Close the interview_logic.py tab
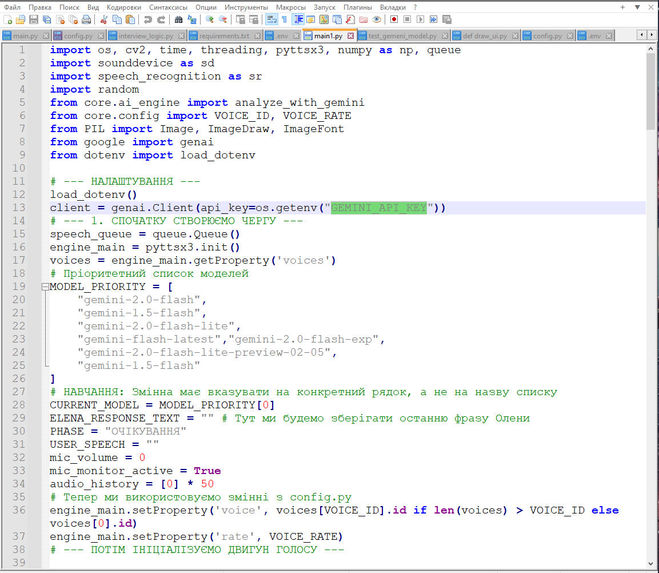Viewport: 659px width, 573px height. [x=181, y=36]
